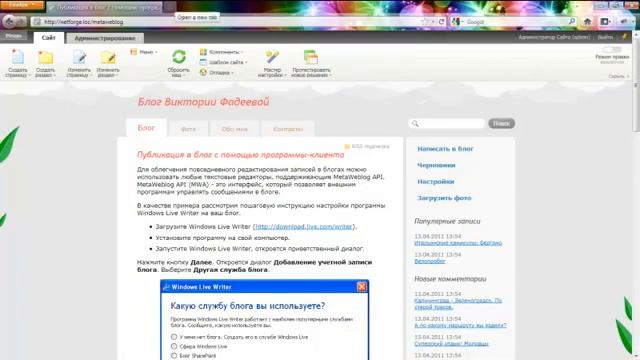Click the pin icon in admin panel header
This screenshot has height=360, width=640.
[x=624, y=37]
